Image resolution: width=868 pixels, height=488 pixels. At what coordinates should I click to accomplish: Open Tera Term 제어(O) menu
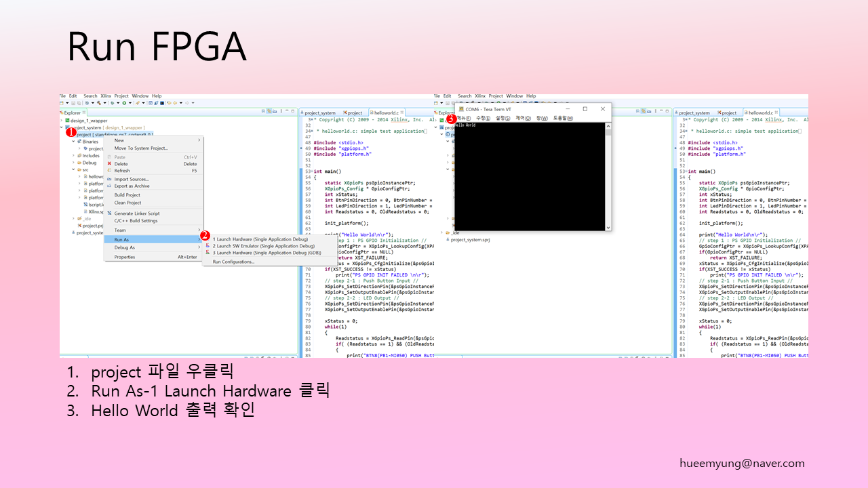tap(523, 118)
